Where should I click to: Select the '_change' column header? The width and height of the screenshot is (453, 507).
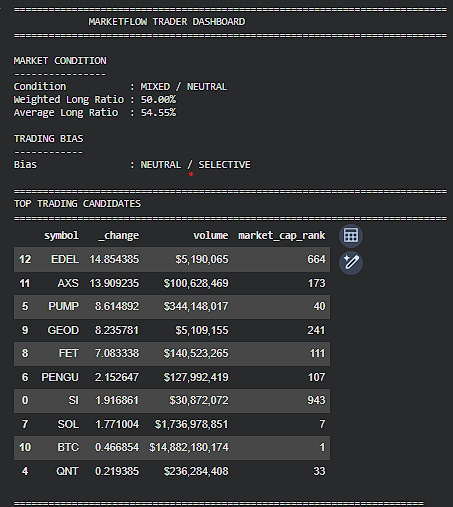point(119,235)
